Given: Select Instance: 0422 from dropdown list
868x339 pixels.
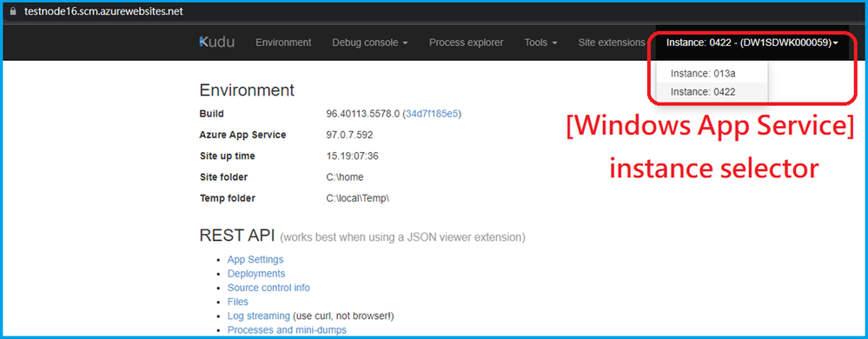Looking at the screenshot, I should pyautogui.click(x=712, y=92).
